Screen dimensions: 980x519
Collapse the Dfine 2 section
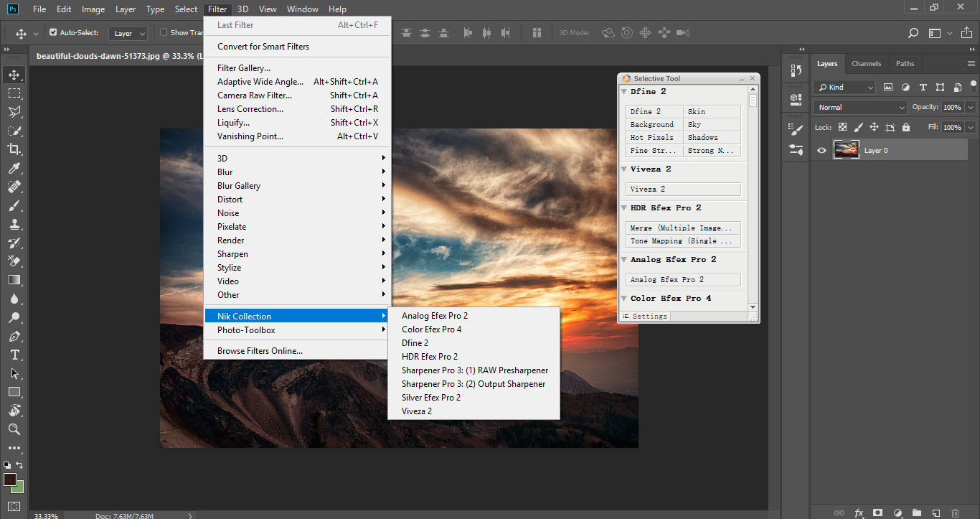pos(623,92)
